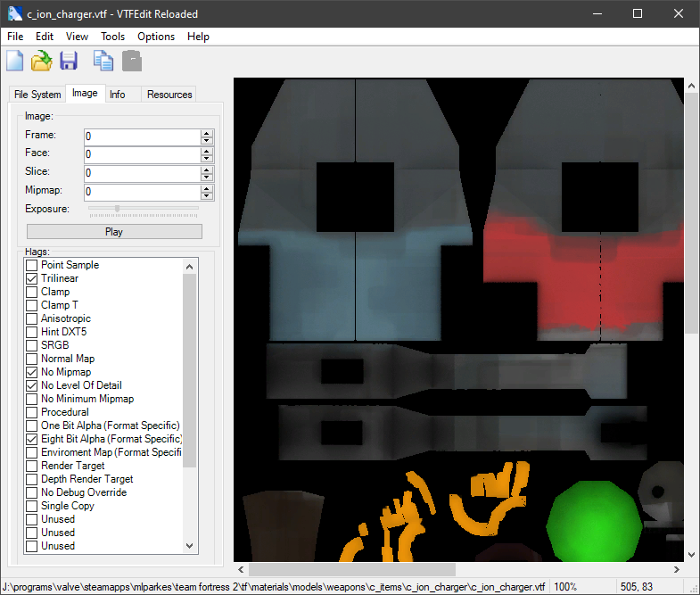Open the Help menu
The height and width of the screenshot is (595, 700).
point(198,37)
